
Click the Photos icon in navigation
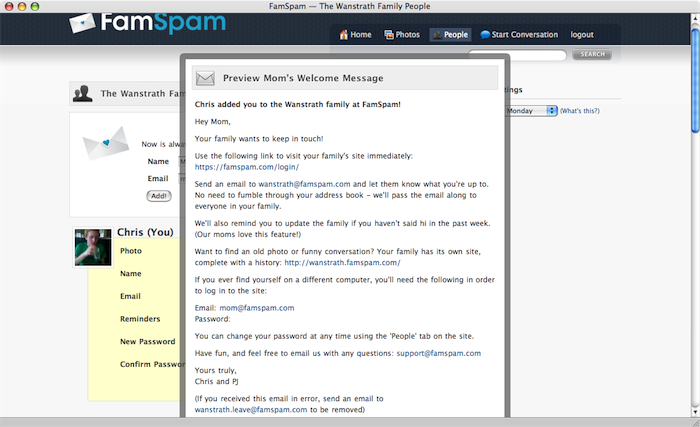(388, 35)
